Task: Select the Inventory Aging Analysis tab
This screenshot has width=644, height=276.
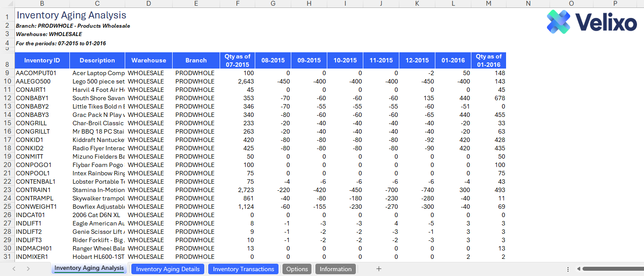Action: point(89,269)
